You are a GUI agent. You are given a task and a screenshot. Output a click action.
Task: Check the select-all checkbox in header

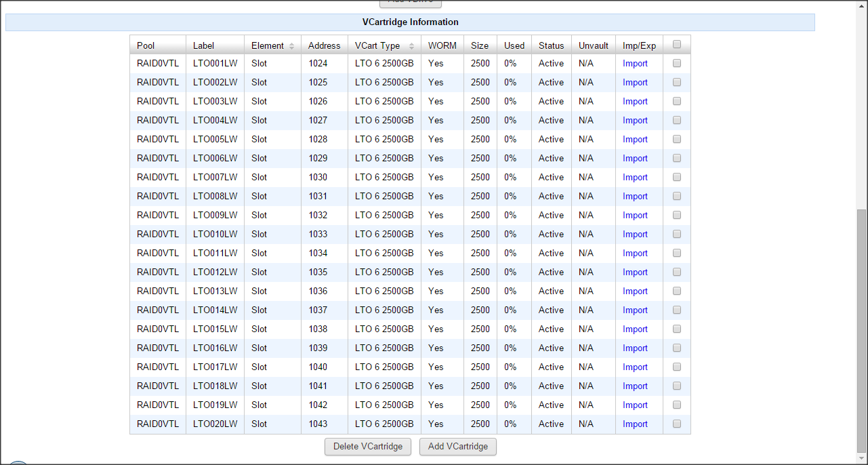(x=677, y=45)
